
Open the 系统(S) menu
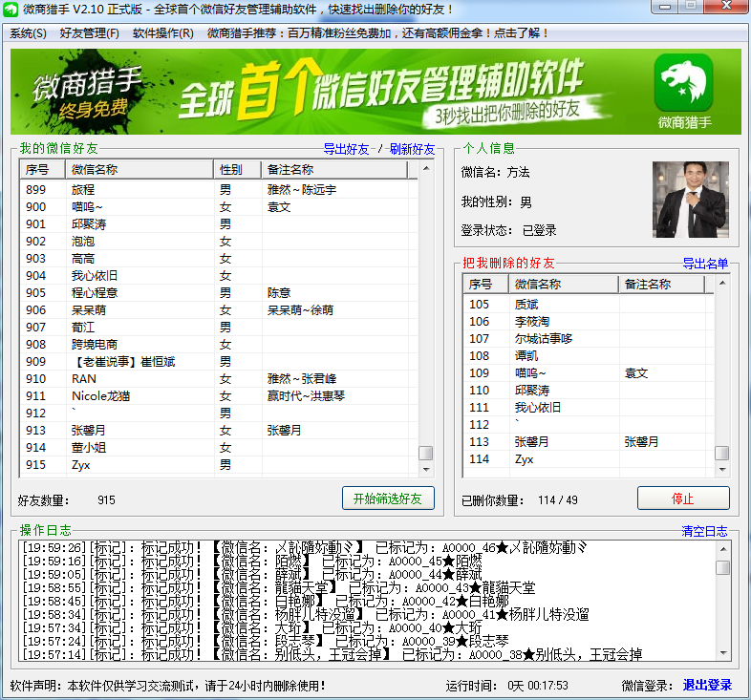tap(28, 33)
